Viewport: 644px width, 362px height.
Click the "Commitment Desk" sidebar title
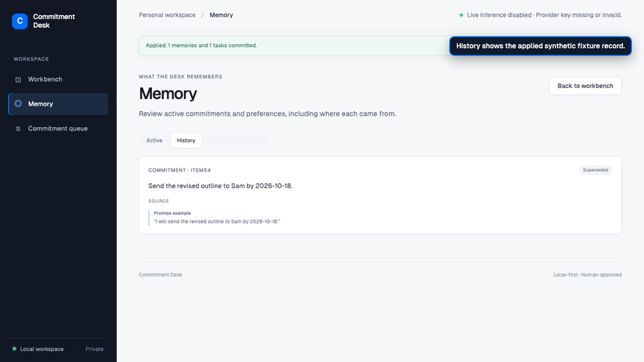(54, 21)
